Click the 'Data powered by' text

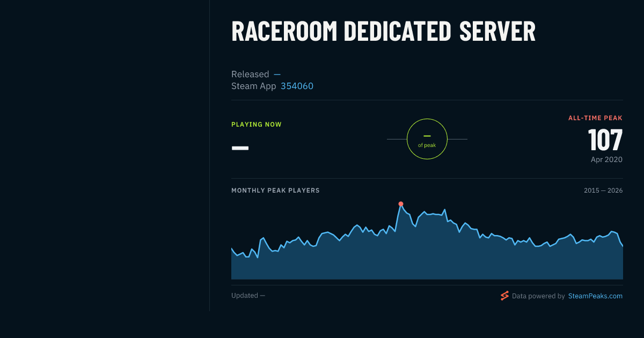point(538,296)
